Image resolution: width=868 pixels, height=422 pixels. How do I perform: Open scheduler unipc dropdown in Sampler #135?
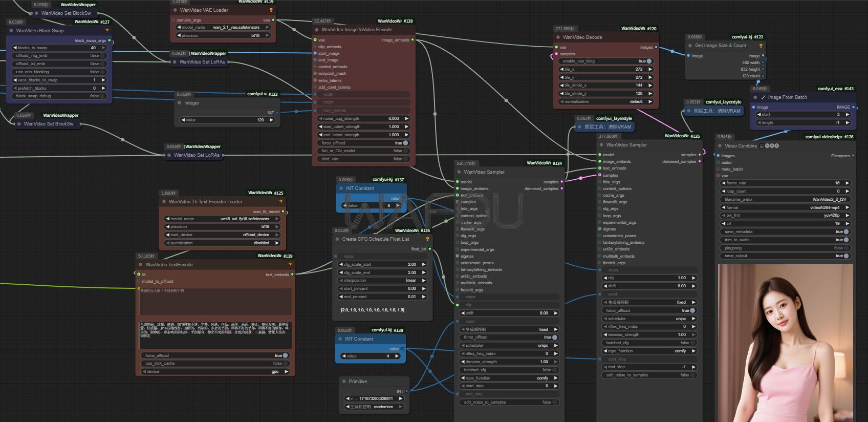pyautogui.click(x=649, y=319)
